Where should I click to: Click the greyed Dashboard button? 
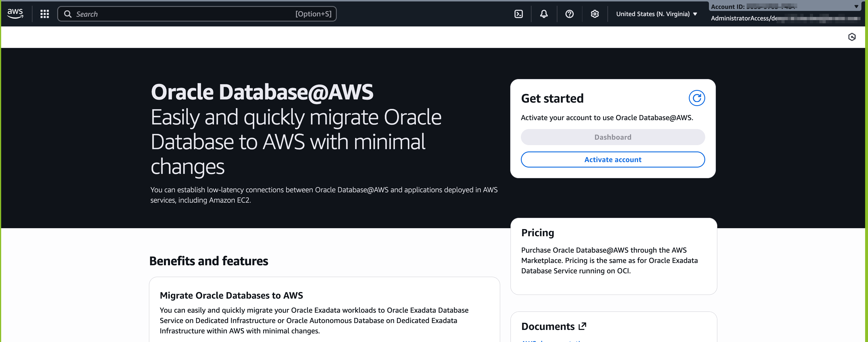(612, 137)
